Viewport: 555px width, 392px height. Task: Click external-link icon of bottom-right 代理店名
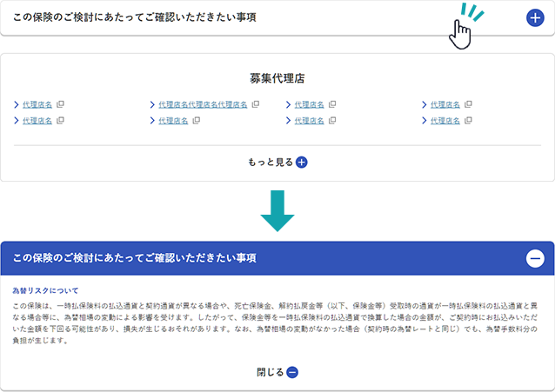point(468,121)
